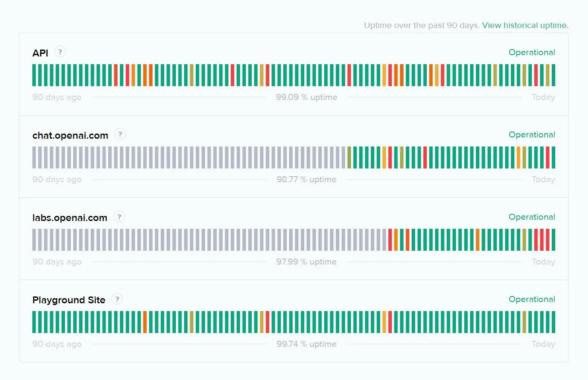Click the last (rightmost) API uptime bar

(553, 75)
